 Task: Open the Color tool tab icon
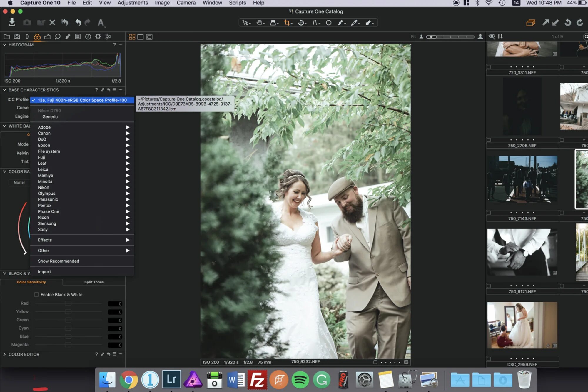click(x=37, y=36)
